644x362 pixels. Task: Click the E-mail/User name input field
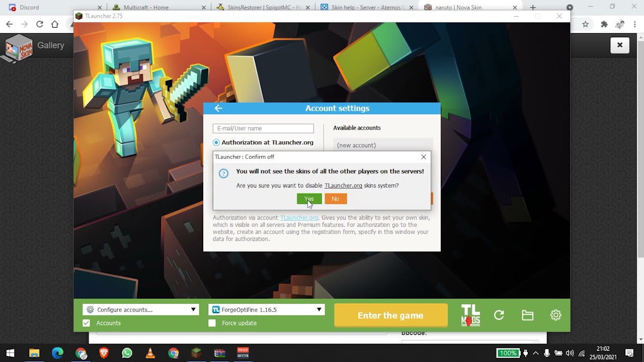coord(263,129)
